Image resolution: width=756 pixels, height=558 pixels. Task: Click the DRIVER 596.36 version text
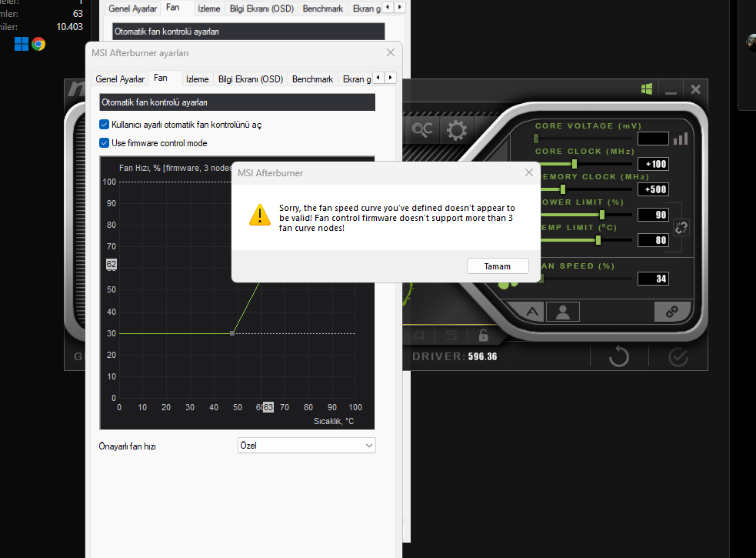tap(455, 356)
